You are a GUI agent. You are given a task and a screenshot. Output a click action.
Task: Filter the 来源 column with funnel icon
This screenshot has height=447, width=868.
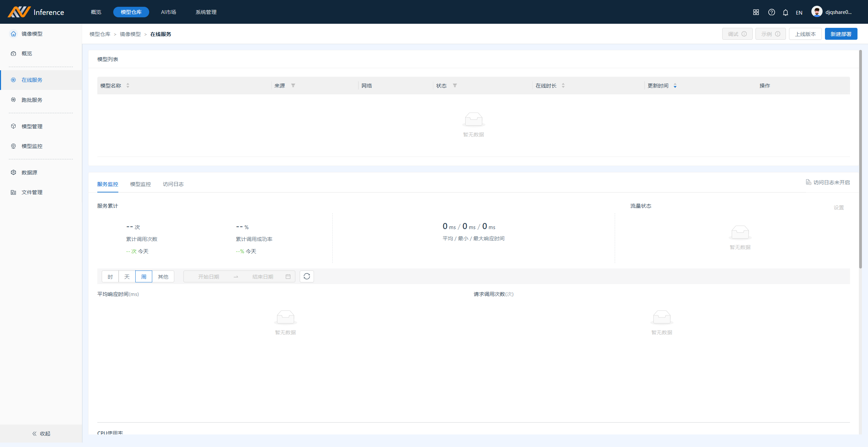coord(293,86)
